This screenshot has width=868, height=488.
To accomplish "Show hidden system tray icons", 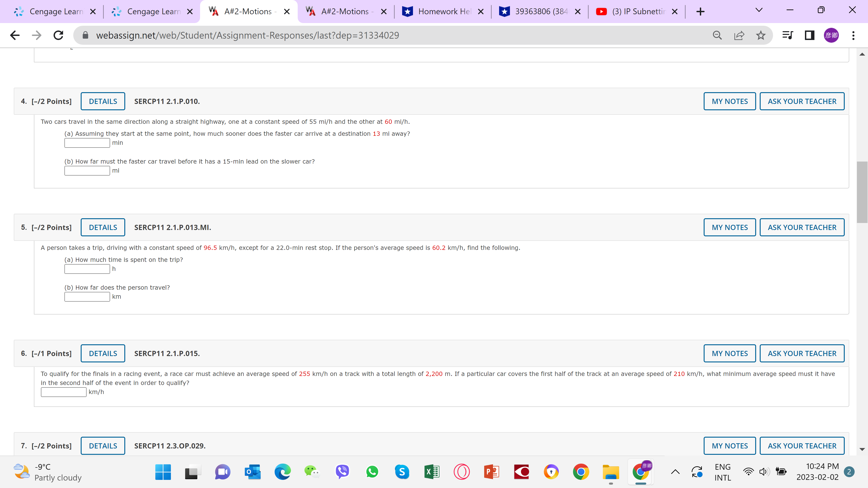I will 675,472.
